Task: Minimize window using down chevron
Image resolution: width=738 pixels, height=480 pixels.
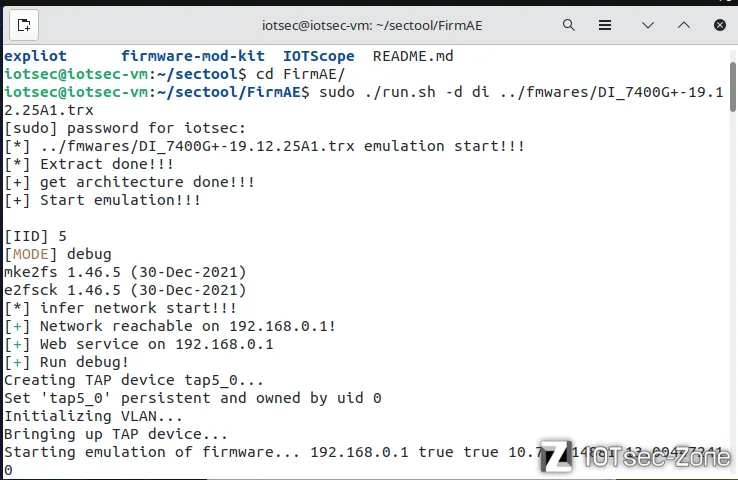Action: point(648,25)
